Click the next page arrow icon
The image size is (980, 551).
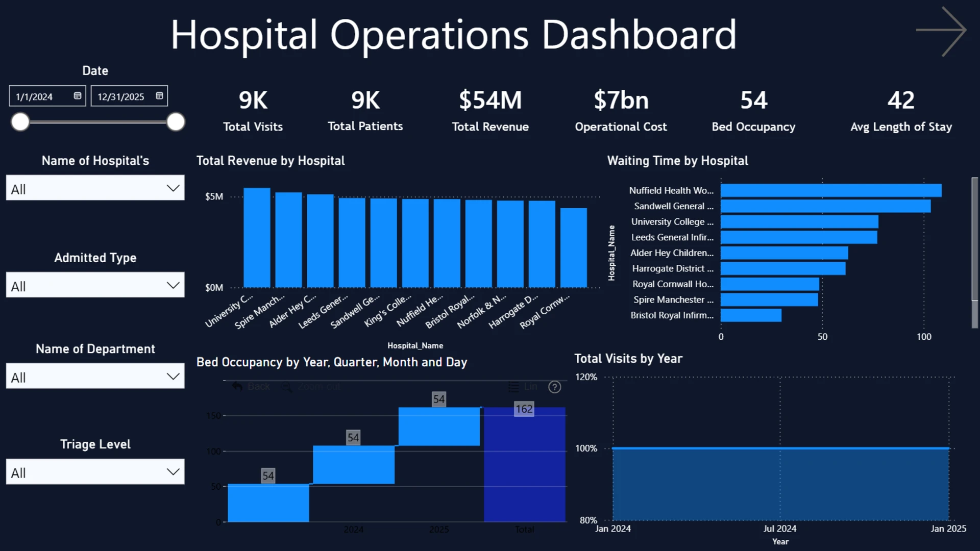(941, 31)
